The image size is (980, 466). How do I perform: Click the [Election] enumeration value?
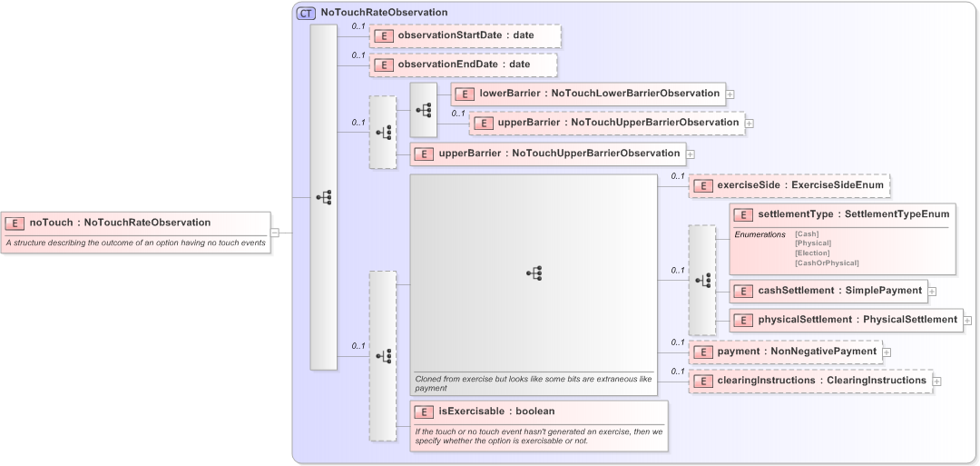click(x=812, y=253)
